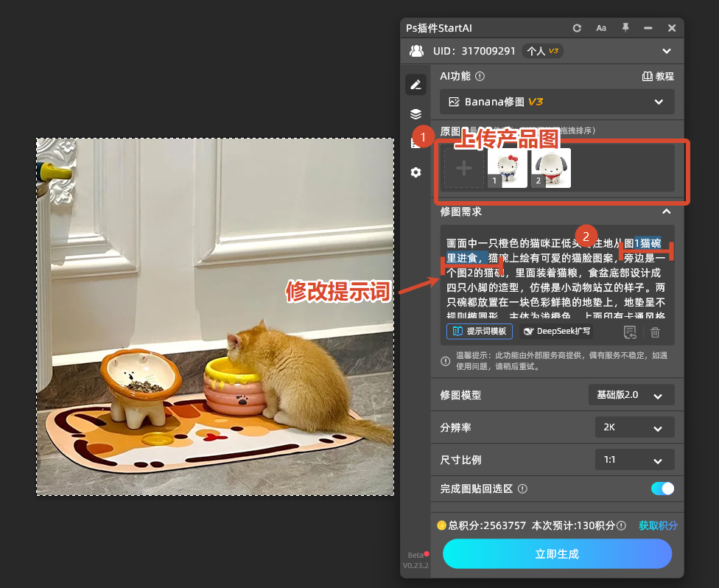Pin the StartAI plugin window
The image size is (719, 588).
click(x=624, y=28)
